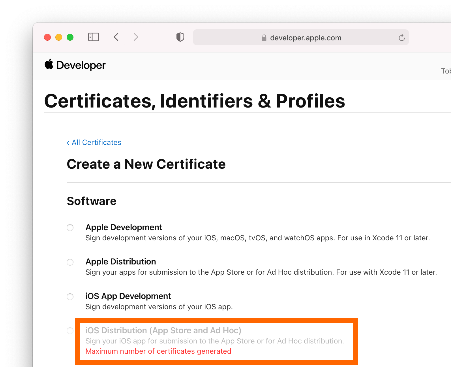Click the Maximum number of certificates message

pyautogui.click(x=158, y=351)
